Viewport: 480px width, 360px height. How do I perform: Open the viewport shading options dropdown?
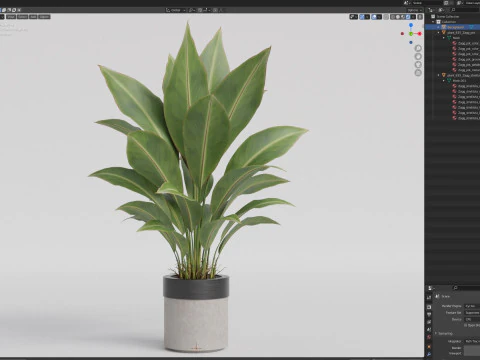(413, 17)
